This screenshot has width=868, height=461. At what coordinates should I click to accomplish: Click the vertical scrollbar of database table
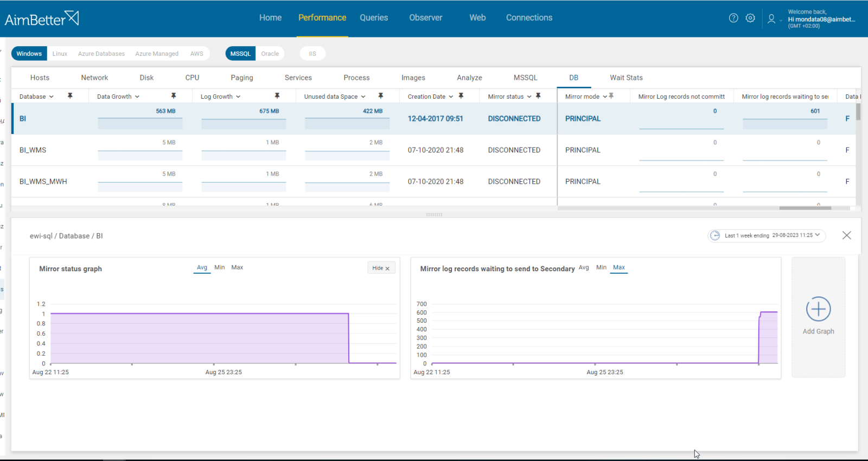[x=858, y=112]
